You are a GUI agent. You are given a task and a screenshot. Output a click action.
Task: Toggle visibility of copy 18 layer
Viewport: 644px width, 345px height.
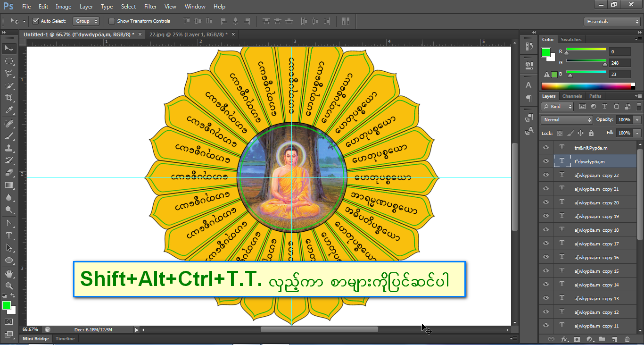(x=546, y=229)
